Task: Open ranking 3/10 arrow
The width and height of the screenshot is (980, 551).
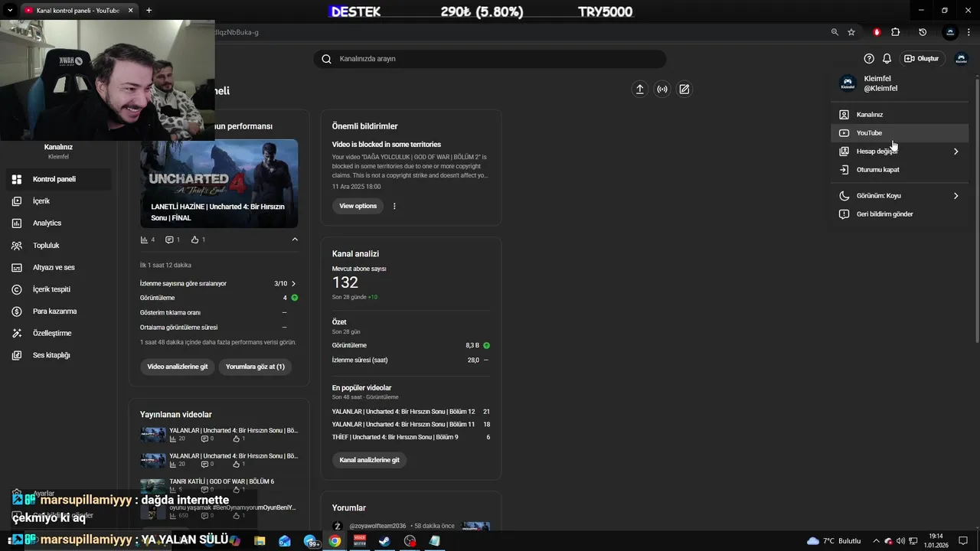Action: pos(293,284)
